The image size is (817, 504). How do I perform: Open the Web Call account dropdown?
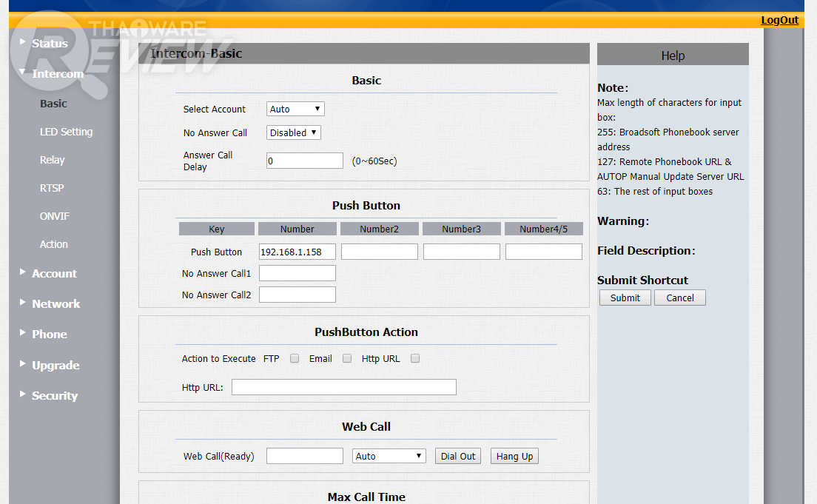click(x=389, y=456)
